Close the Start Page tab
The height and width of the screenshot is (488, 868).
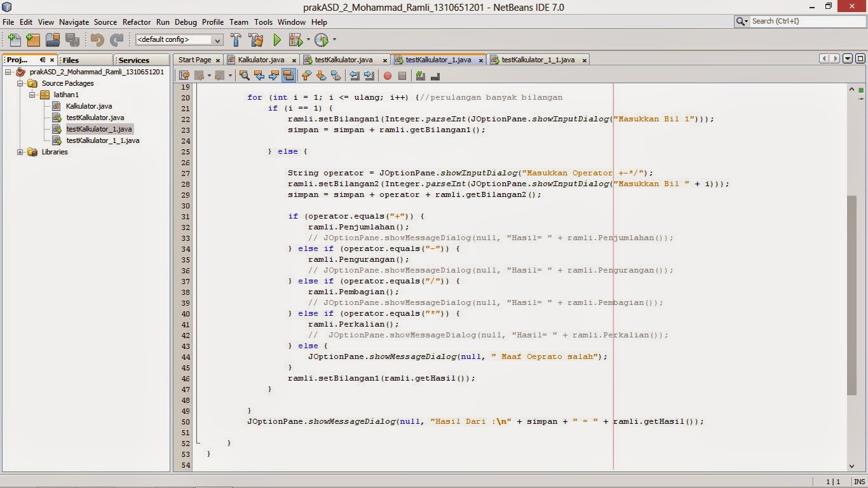217,59
